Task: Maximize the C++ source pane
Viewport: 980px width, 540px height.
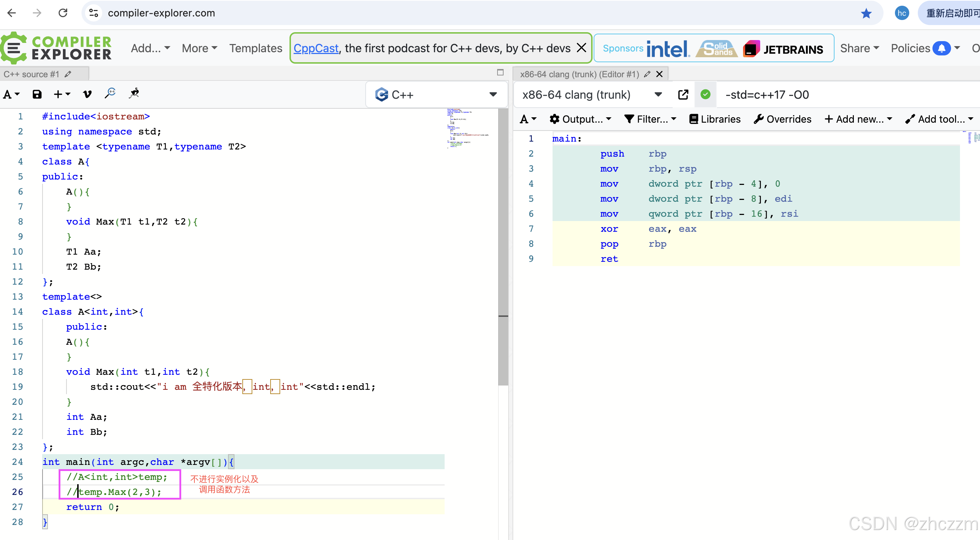Action: (500, 72)
